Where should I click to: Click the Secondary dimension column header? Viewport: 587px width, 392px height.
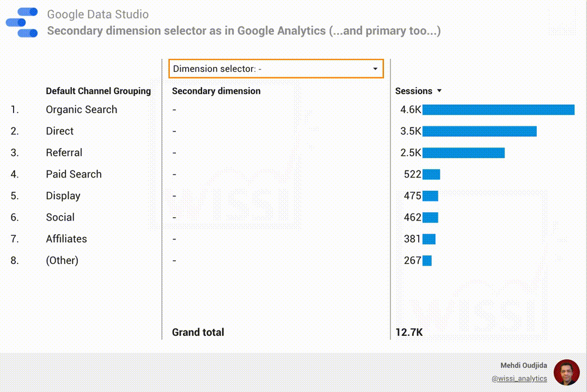[x=216, y=91]
